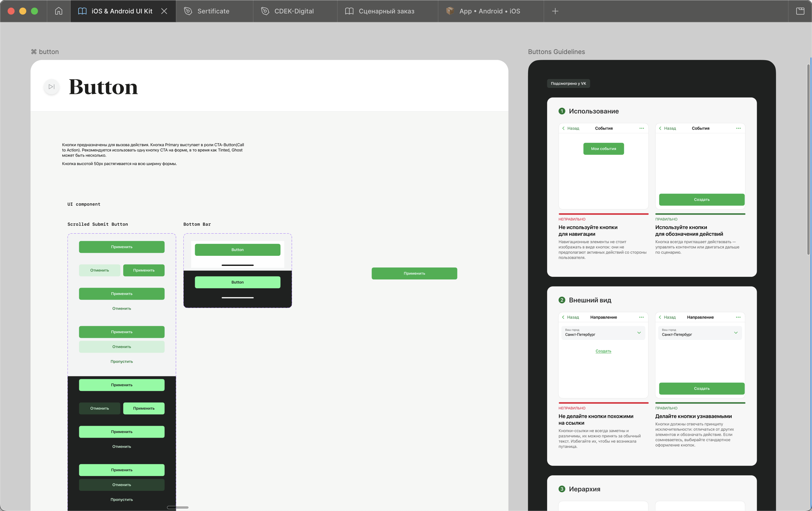Image resolution: width=812 pixels, height=511 pixels.
Task: Expand the Ваш город dropdown in the correct Направление mockup
Action: [x=700, y=333]
